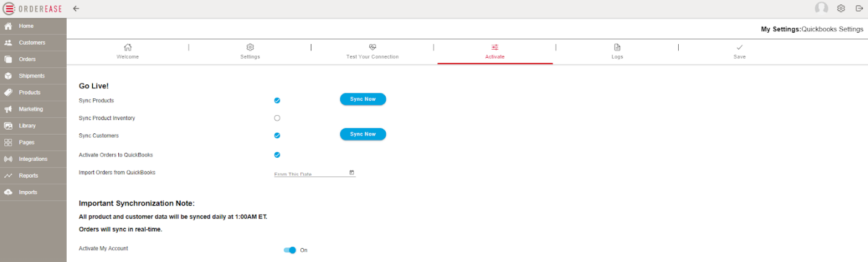Open the gear settings icon top-right
Image resolution: width=868 pixels, height=262 pixels.
click(841, 8)
